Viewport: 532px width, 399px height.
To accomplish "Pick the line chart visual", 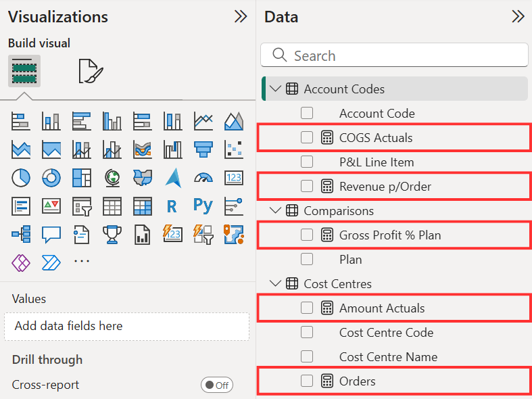I will click(203, 121).
